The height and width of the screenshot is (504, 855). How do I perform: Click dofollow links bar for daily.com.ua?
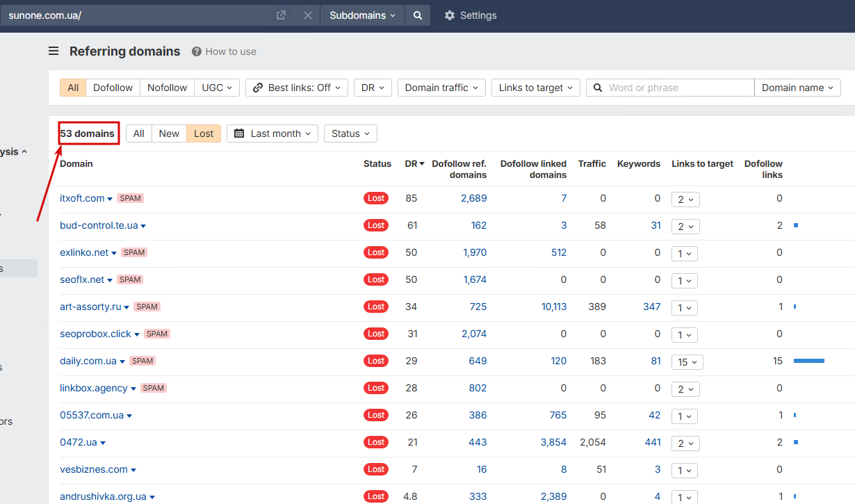(x=809, y=361)
